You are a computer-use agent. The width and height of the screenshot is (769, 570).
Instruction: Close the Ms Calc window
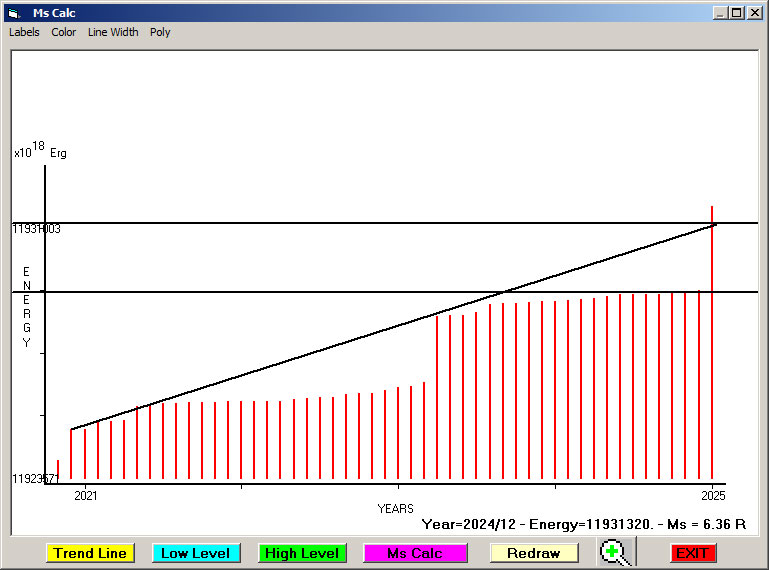tap(754, 13)
